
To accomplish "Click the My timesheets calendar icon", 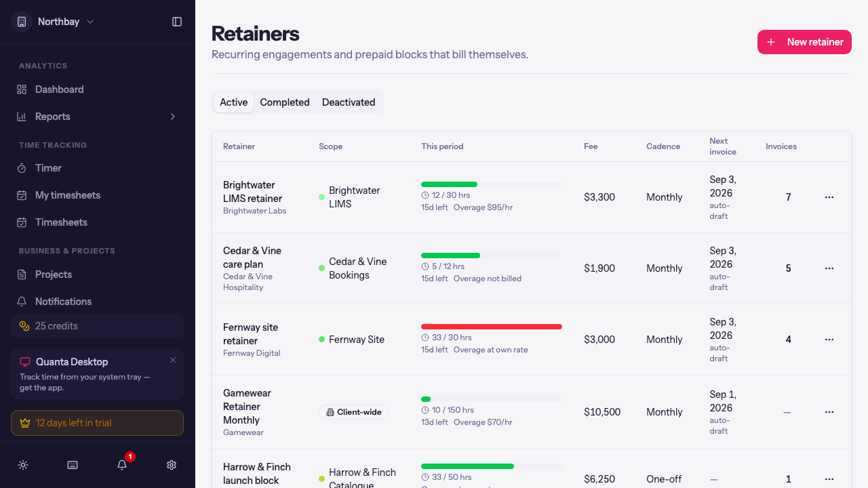I will point(22,195).
